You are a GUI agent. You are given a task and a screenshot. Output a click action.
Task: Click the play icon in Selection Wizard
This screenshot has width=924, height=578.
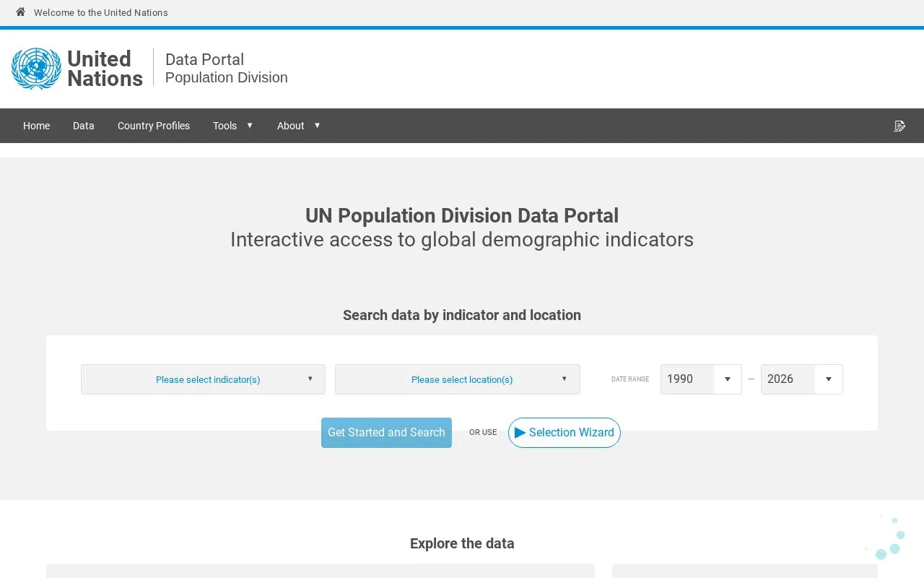[520, 432]
